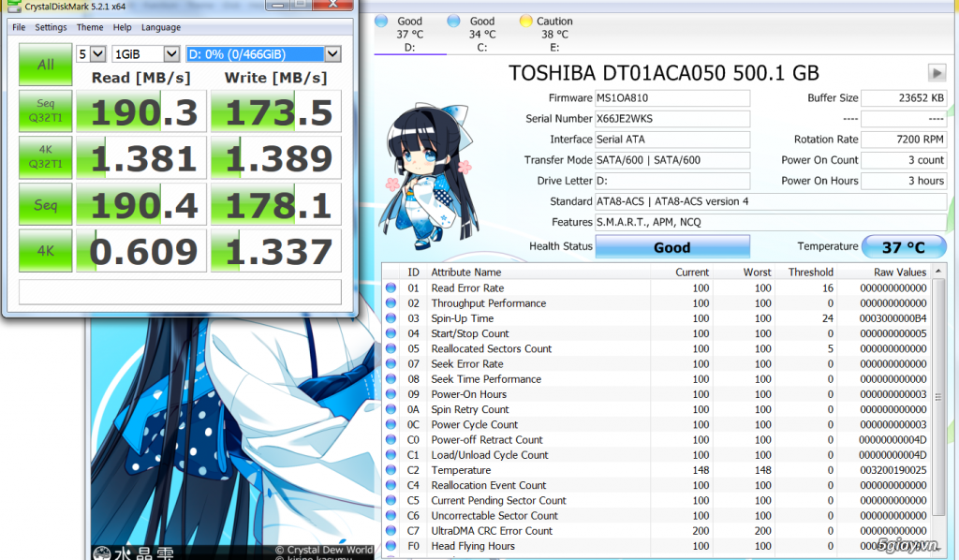The height and width of the screenshot is (560, 959).
Task: Open the test count dropdown showing 5
Action: [x=91, y=53]
